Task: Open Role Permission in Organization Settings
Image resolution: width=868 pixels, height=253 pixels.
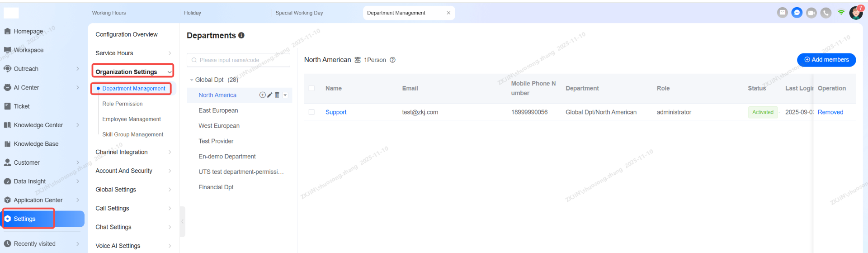Action: (123, 104)
